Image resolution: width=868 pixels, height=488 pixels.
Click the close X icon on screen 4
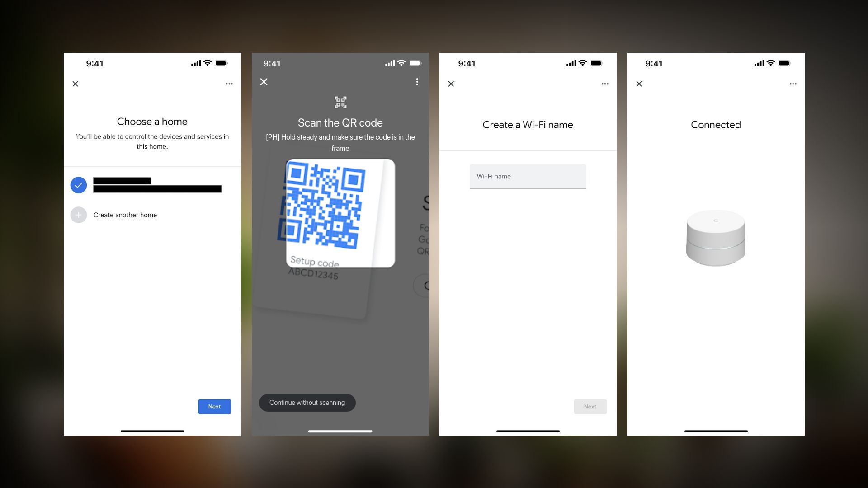coord(639,84)
